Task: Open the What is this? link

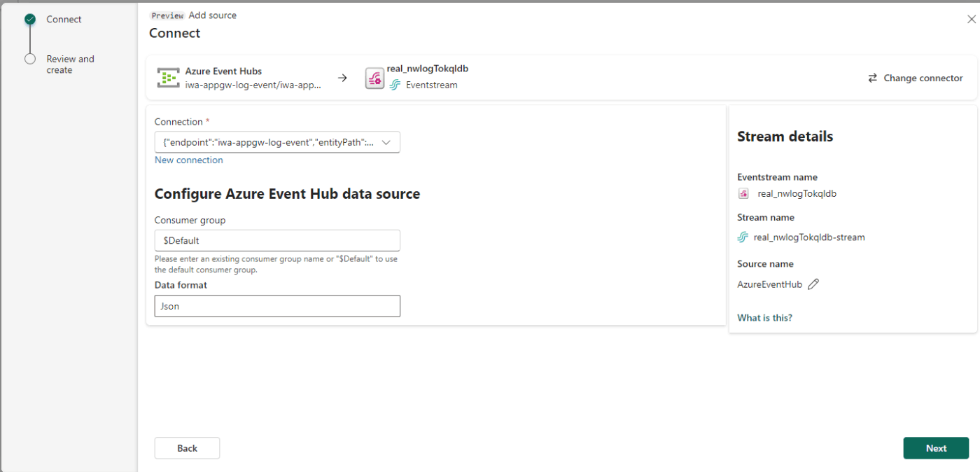Action: (x=764, y=318)
